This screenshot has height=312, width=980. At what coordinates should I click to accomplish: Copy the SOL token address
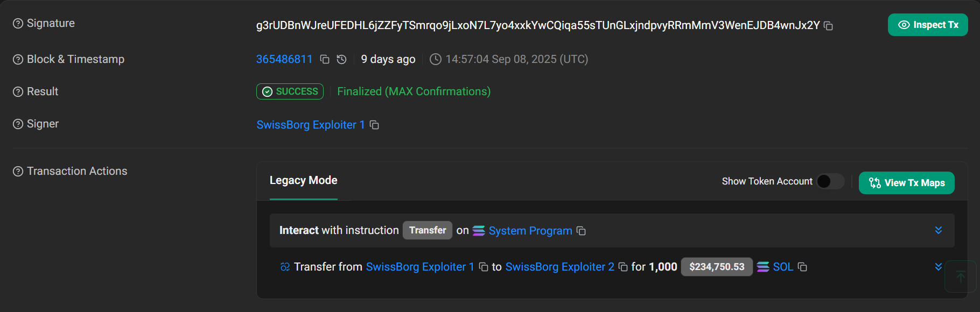802,267
